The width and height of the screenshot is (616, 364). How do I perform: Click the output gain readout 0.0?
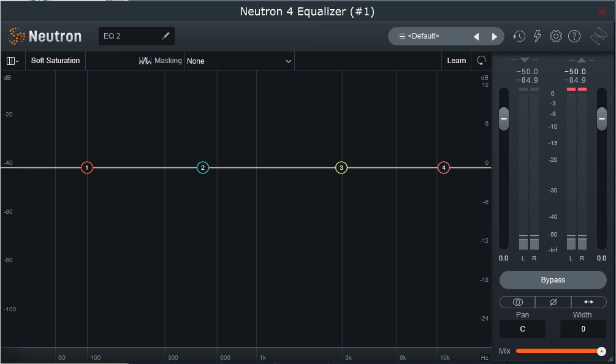pyautogui.click(x=601, y=258)
